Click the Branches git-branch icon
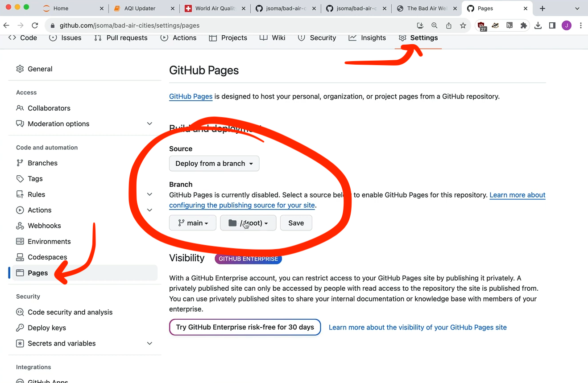 [20, 163]
